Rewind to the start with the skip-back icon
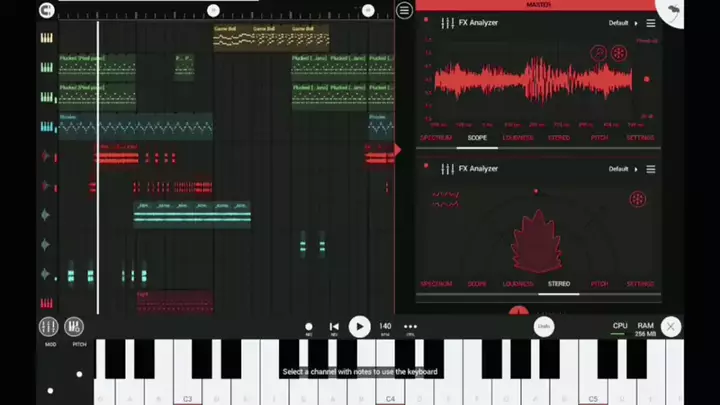Viewport: 720px width, 405px height. click(x=334, y=326)
